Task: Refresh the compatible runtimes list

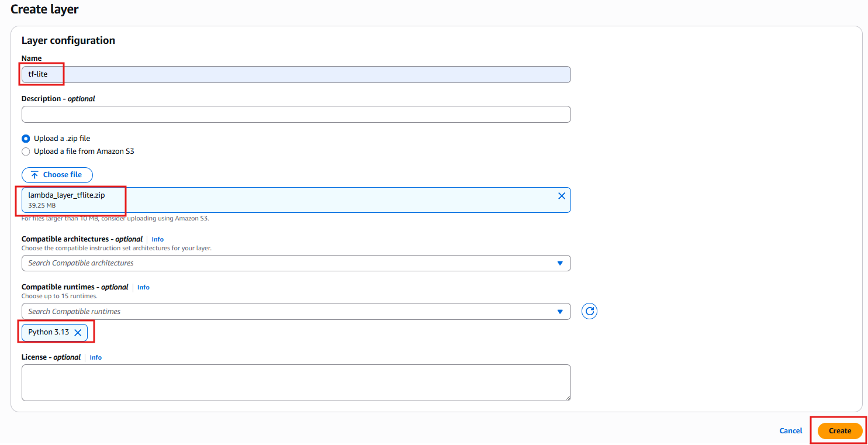Action: [x=590, y=311]
